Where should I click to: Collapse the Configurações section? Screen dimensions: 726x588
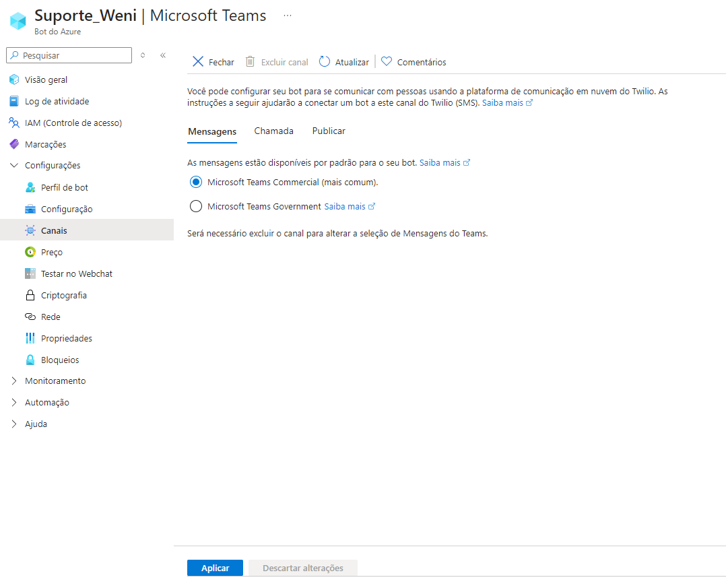pos(13,165)
